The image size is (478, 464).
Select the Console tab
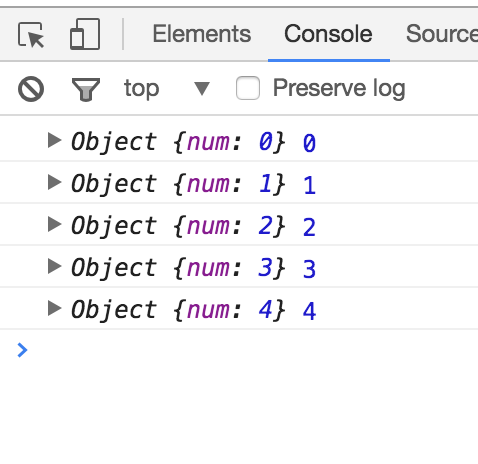click(328, 34)
